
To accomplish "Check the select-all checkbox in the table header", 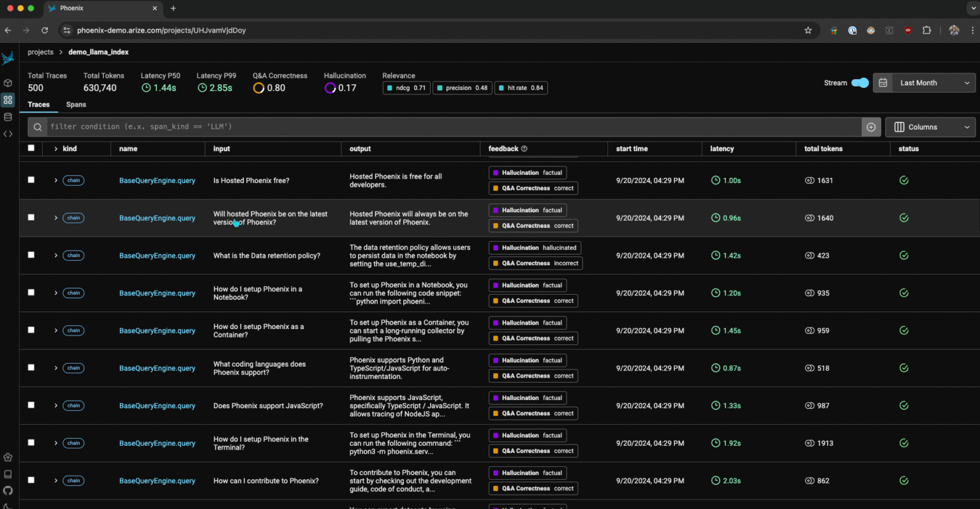I will point(31,147).
